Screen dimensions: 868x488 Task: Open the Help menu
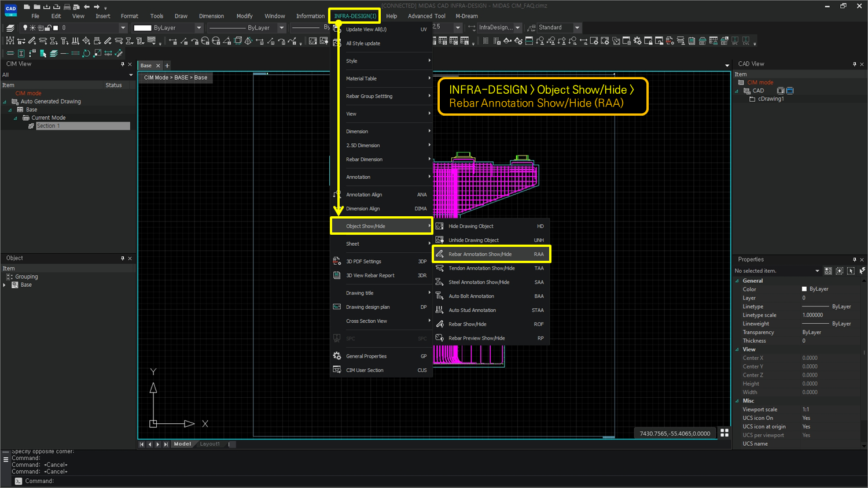392,16
